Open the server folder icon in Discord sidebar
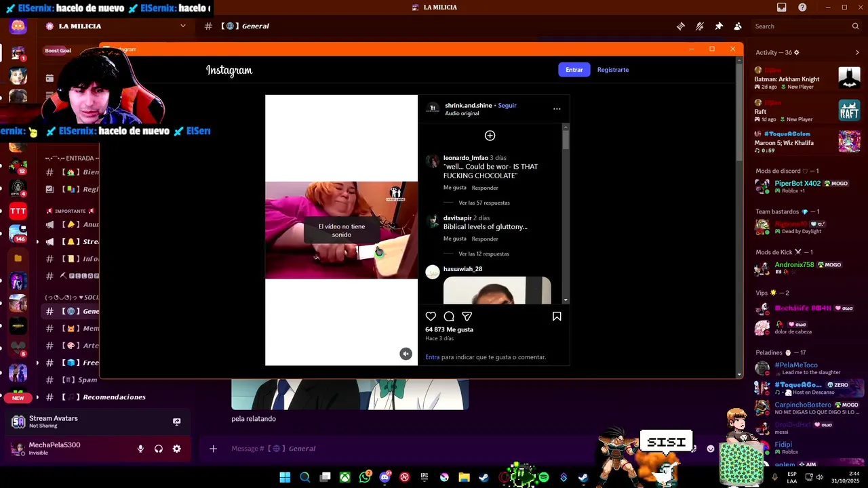This screenshot has height=488, width=868. [x=18, y=258]
